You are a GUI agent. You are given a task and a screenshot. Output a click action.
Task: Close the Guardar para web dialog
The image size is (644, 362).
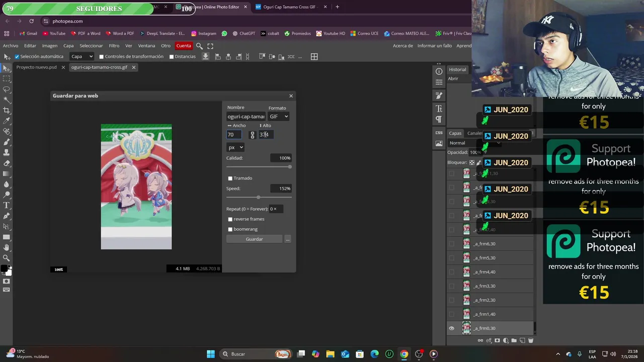click(291, 96)
